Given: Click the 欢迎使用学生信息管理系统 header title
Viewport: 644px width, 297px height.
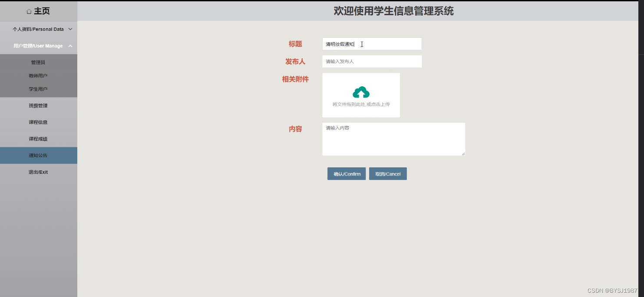Looking at the screenshot, I should tap(393, 11).
